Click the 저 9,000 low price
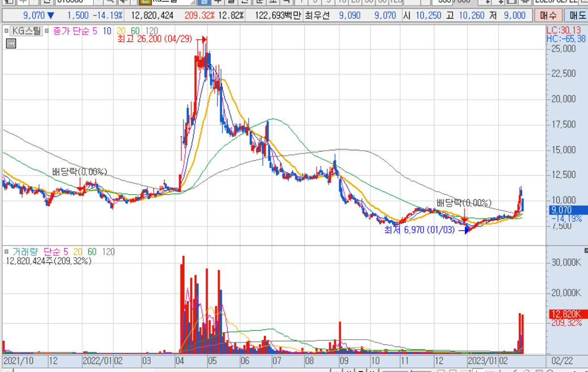The height and width of the screenshot is (372, 588). pyautogui.click(x=508, y=15)
